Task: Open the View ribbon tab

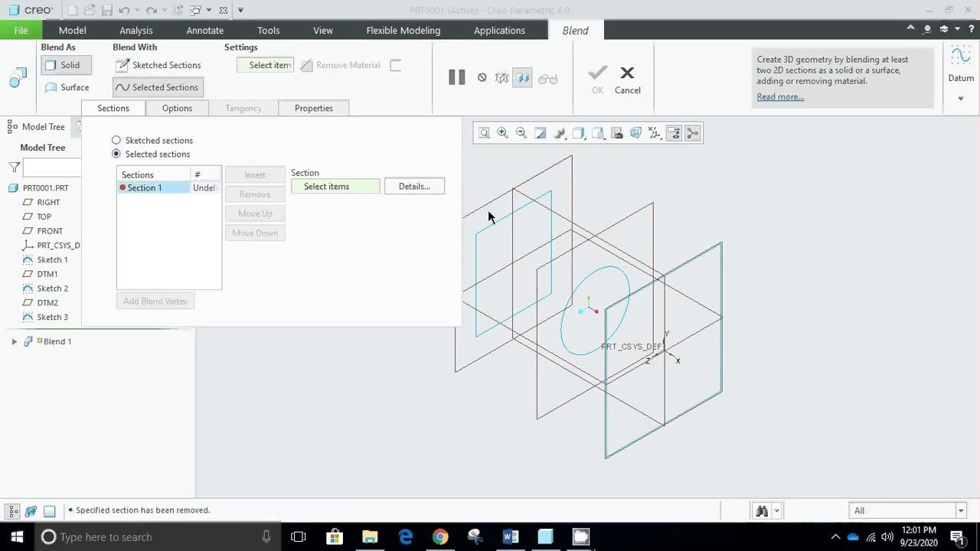Action: [323, 30]
